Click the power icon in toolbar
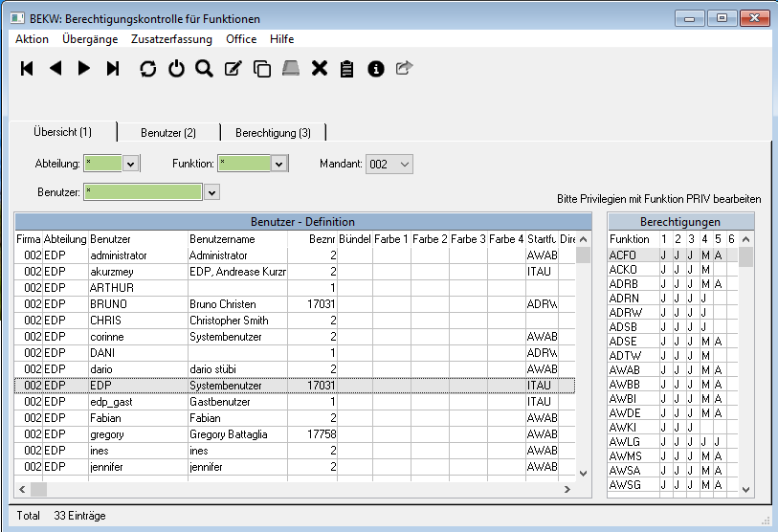Viewport: 778px width, 532px height. click(176, 69)
